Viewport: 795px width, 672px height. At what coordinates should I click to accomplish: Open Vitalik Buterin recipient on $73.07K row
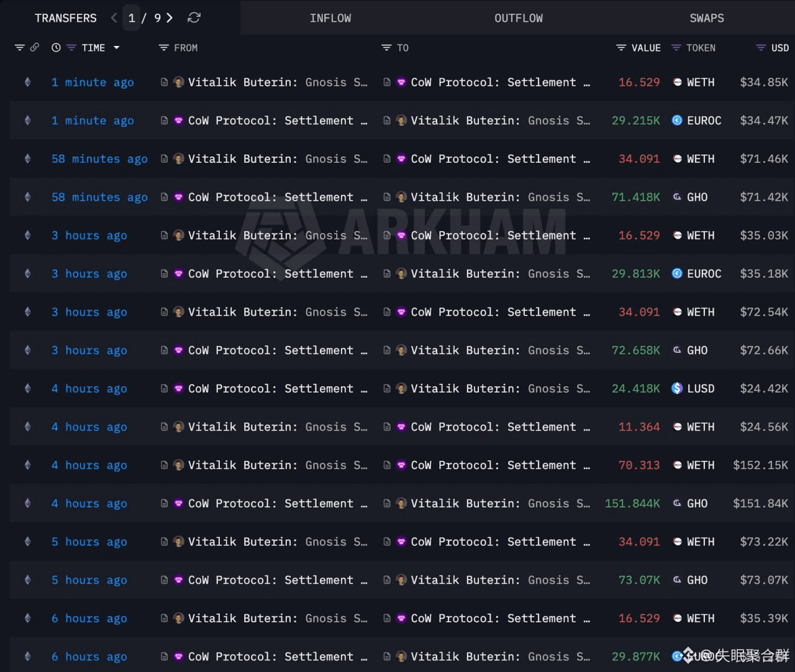coord(501,580)
